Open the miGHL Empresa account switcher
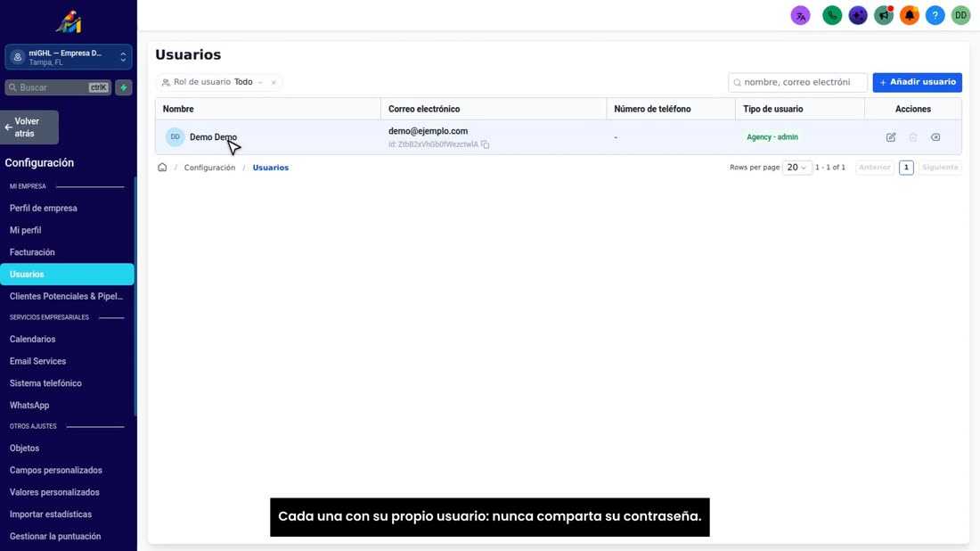 pyautogui.click(x=68, y=58)
